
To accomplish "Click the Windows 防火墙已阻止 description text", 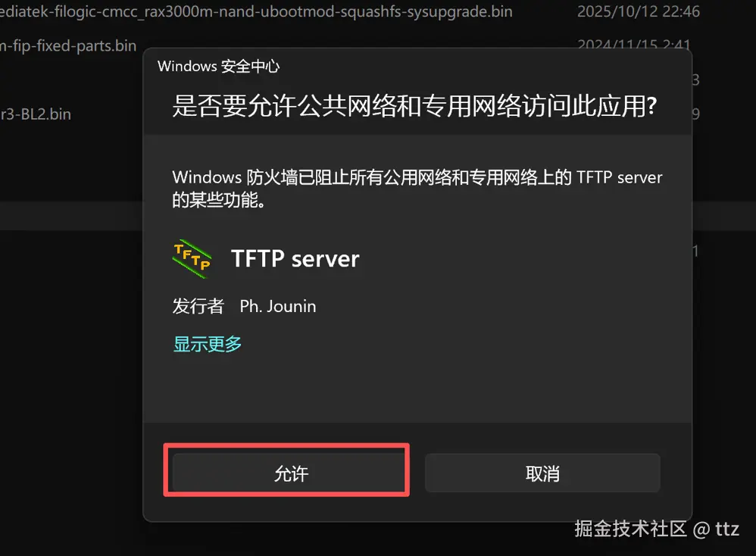I will (x=417, y=177).
